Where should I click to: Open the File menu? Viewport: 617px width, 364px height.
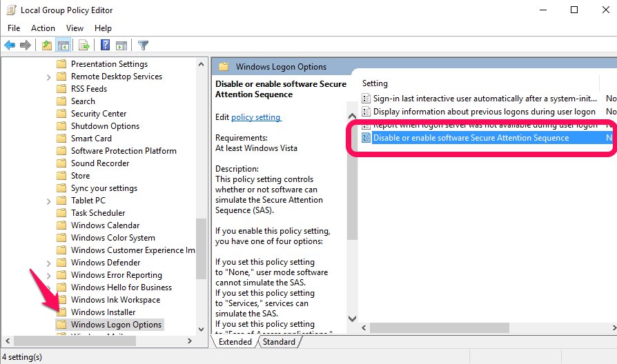pos(14,28)
